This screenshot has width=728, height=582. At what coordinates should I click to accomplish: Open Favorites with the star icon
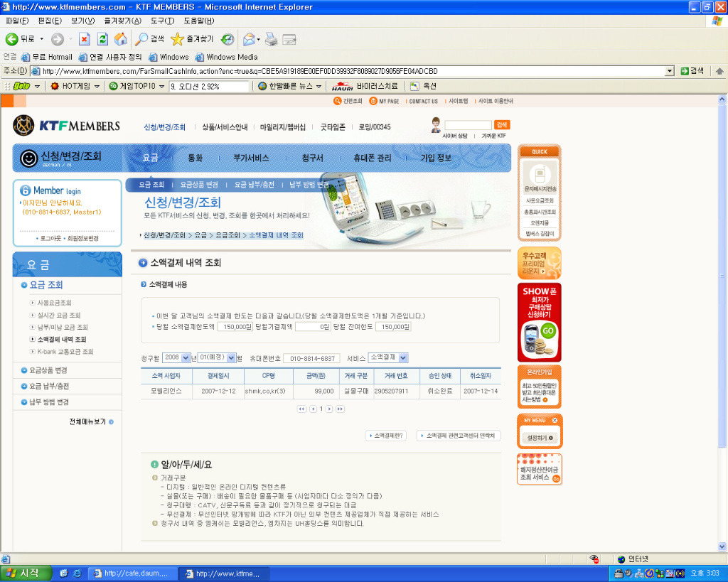(192, 39)
